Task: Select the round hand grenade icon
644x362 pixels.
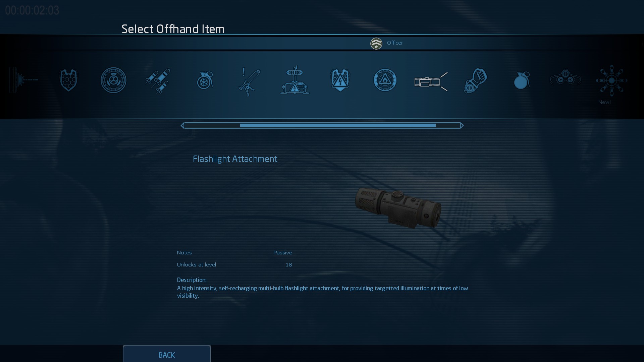Action: coord(522,80)
